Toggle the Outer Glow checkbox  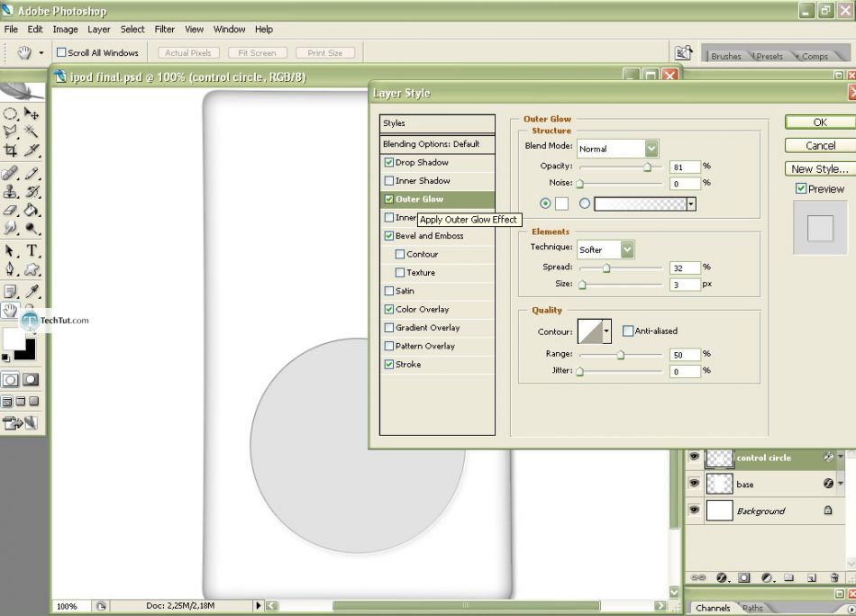coord(388,199)
